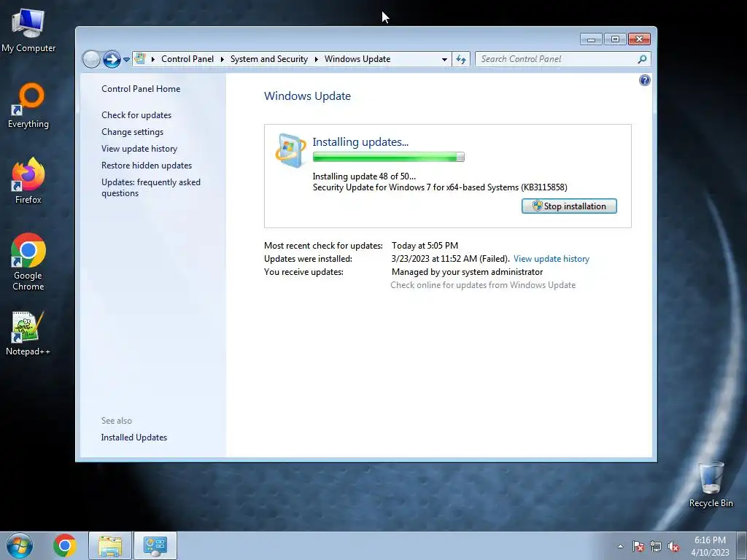Click the Show desktop strip

742,545
